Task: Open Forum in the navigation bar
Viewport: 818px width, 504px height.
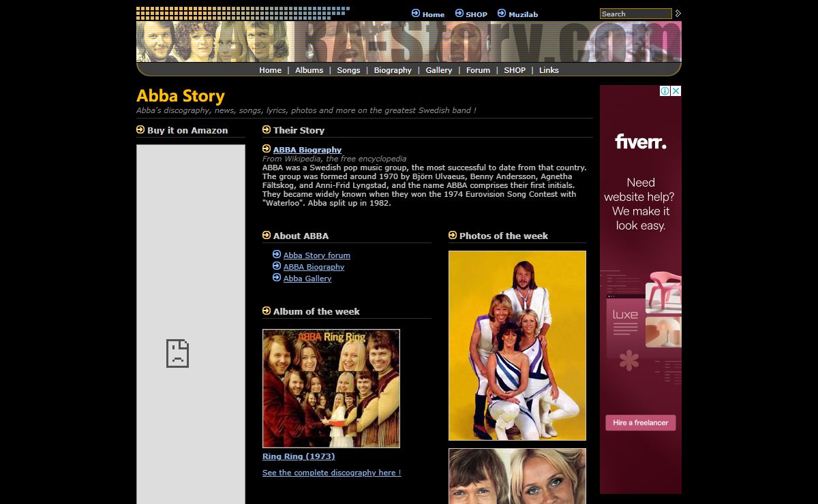Action: (x=478, y=70)
